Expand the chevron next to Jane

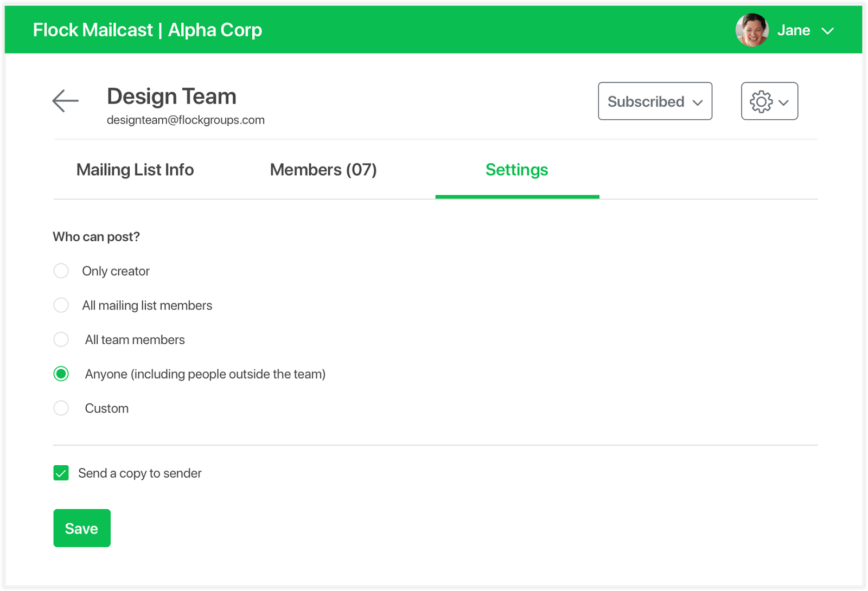coord(827,31)
